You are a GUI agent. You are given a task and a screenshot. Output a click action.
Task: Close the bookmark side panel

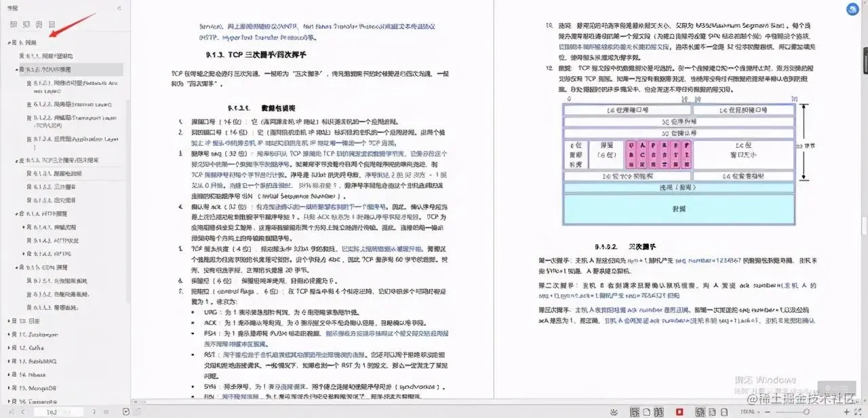pyautogui.click(x=119, y=9)
